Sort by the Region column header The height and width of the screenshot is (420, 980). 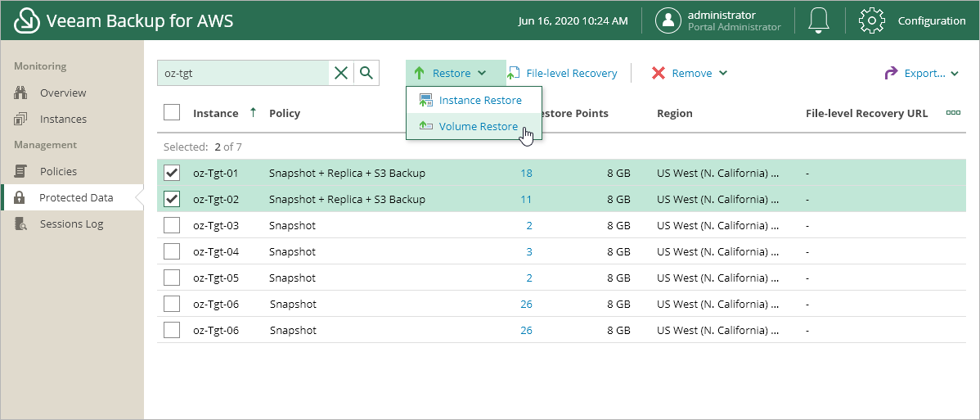[x=674, y=113]
